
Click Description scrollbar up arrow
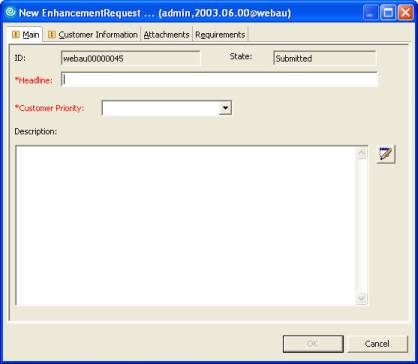361,153
